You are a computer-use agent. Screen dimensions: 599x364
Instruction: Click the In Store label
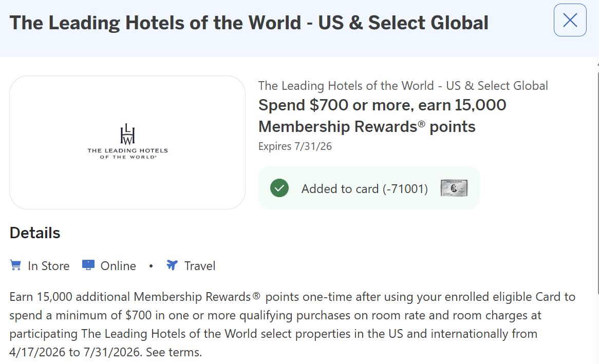pyautogui.click(x=48, y=266)
